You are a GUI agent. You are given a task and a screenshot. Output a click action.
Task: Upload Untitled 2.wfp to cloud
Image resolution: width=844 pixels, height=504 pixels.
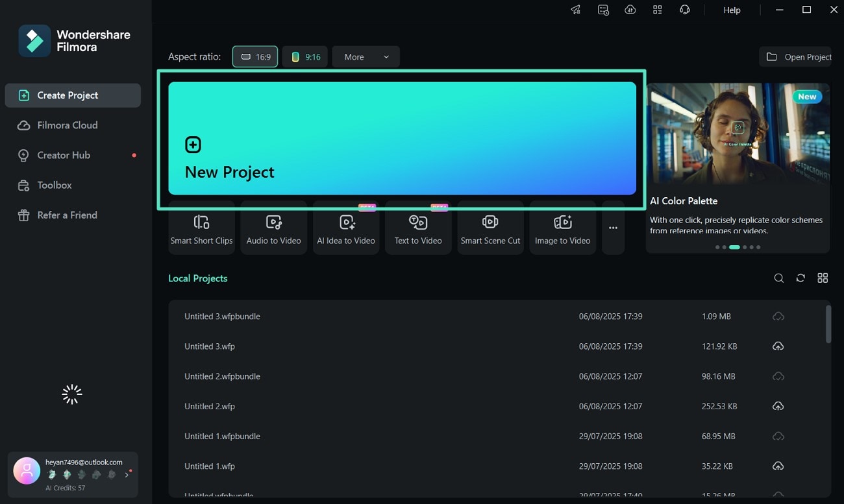778,406
